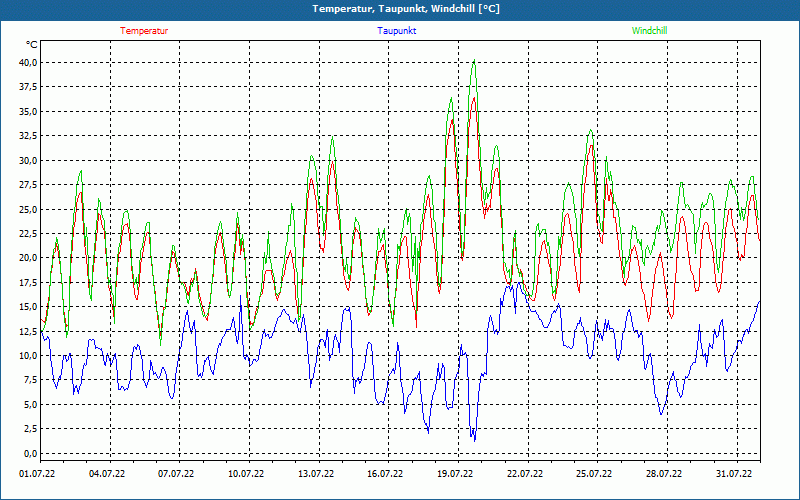Click the 22.07.22 date label

pos(524,473)
